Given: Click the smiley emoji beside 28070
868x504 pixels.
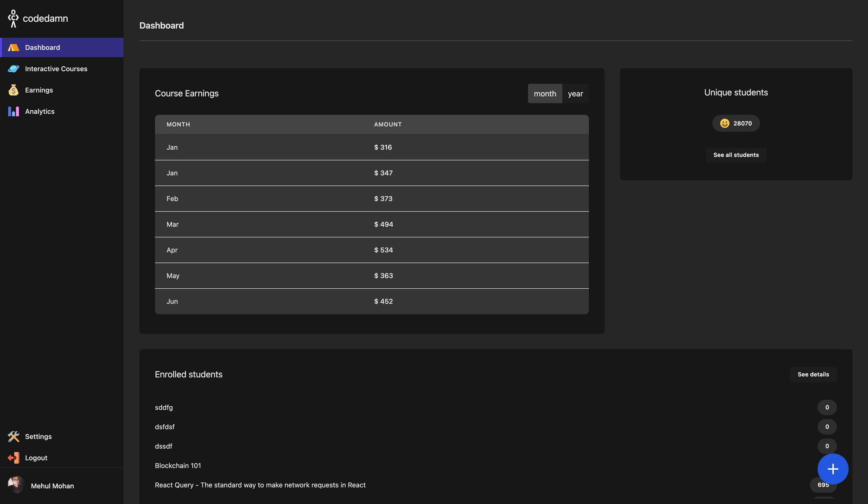Looking at the screenshot, I should tap(724, 123).
